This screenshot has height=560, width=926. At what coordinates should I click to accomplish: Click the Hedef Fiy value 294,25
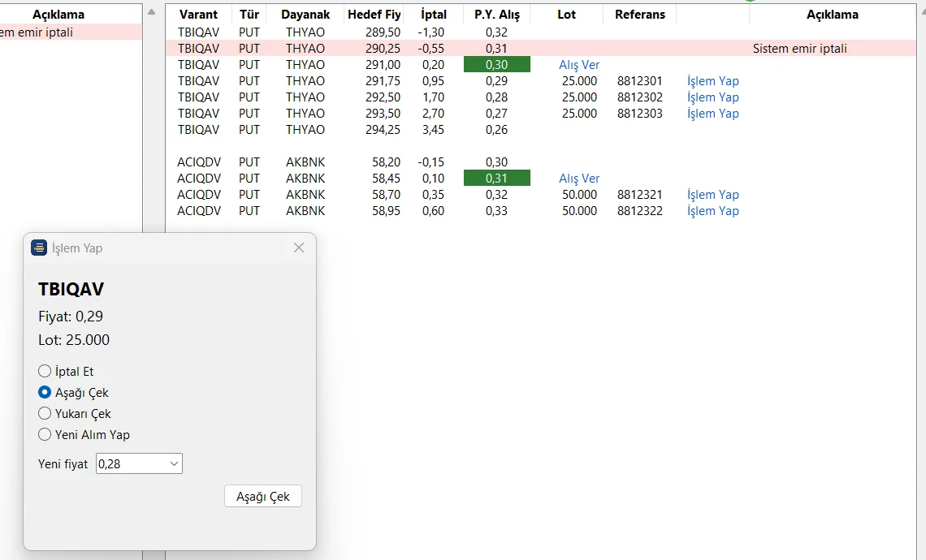click(383, 130)
